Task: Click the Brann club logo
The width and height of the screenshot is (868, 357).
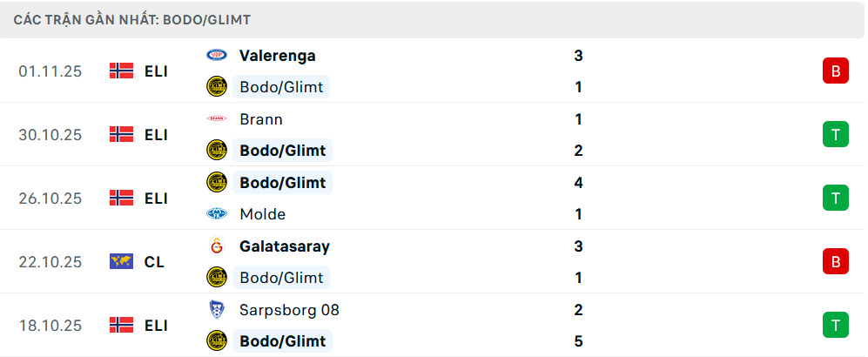Action: pyautogui.click(x=216, y=119)
